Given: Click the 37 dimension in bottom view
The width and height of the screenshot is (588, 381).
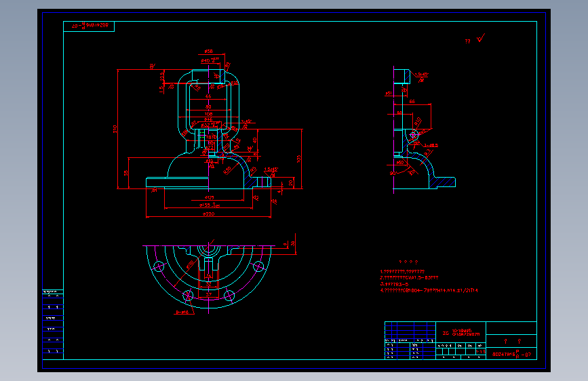Looking at the screenshot, I should tap(208, 294).
